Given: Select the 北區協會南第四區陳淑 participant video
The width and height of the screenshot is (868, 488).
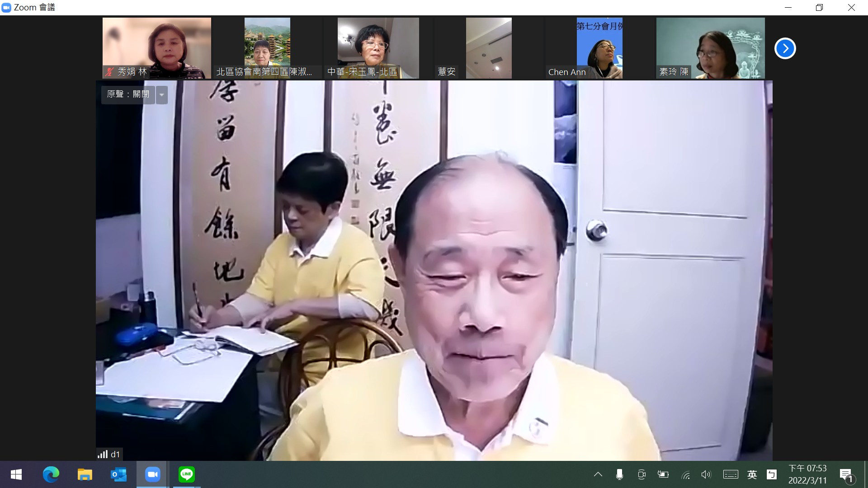Looking at the screenshot, I should [267, 47].
